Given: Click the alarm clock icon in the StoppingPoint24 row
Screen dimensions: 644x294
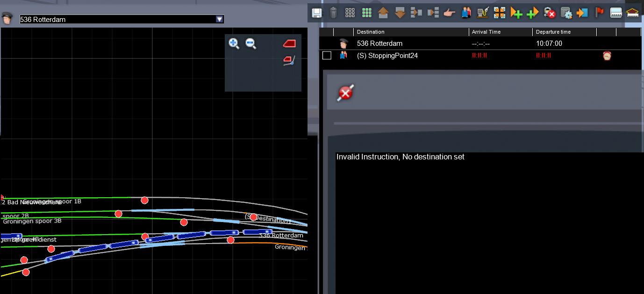Looking at the screenshot, I should 607,56.
